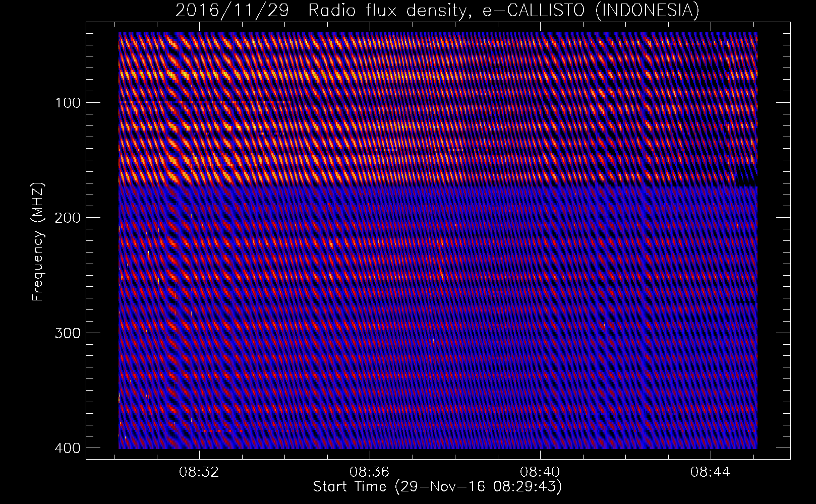816x504 pixels.
Task: Select the 400 frequency tick label
Action: coord(67,448)
